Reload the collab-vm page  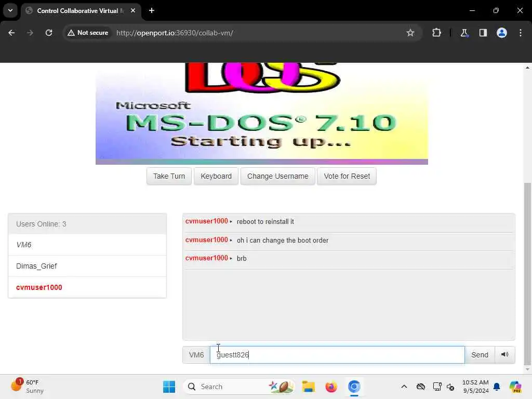49,33
